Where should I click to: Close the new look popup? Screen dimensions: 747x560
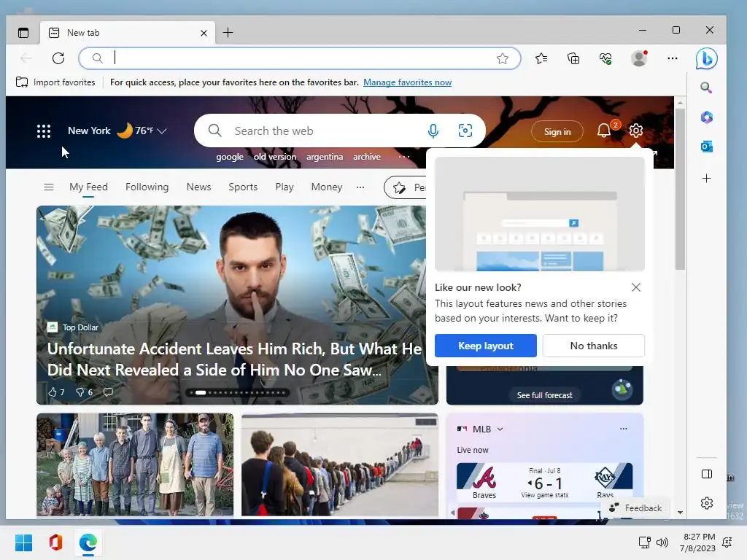tap(636, 287)
